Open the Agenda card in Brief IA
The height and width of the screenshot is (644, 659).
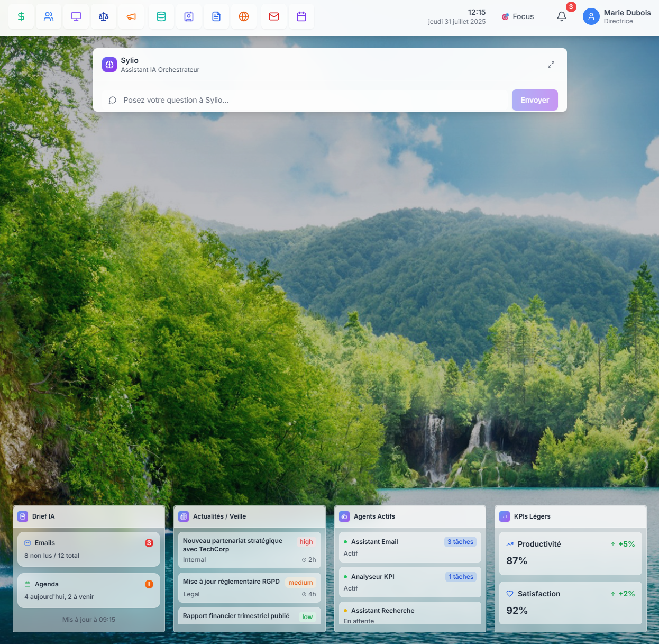(88, 591)
